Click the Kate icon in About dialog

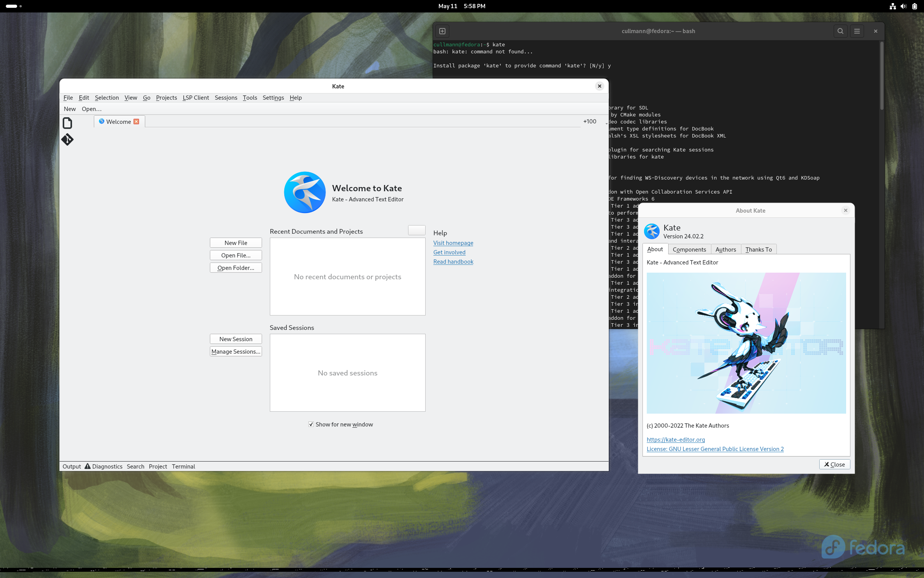(x=652, y=231)
